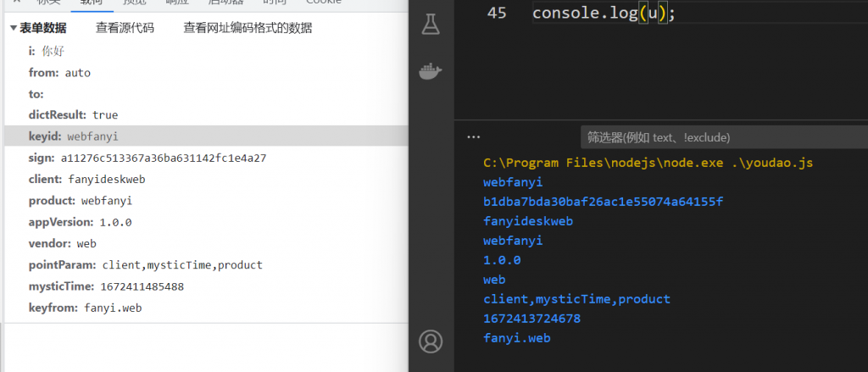The width and height of the screenshot is (868, 372).
Task: Click console output 'fanyi.web'
Action: [517, 337]
